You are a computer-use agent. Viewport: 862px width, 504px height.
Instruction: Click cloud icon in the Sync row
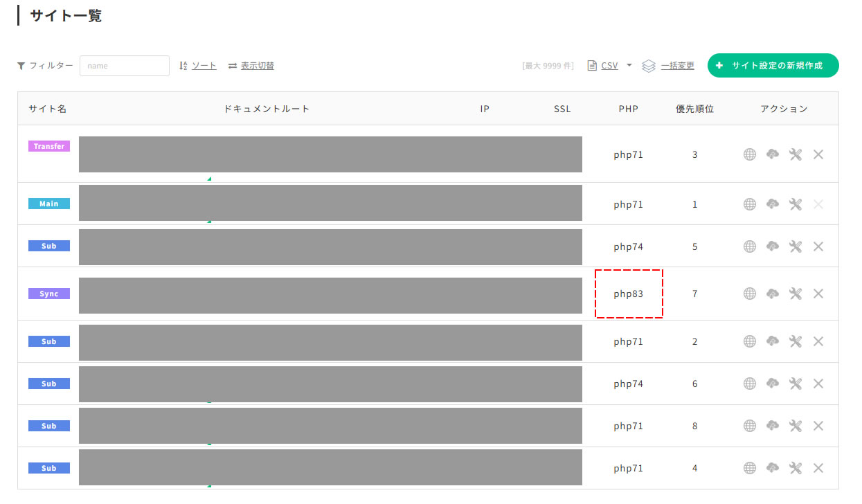[x=773, y=294]
